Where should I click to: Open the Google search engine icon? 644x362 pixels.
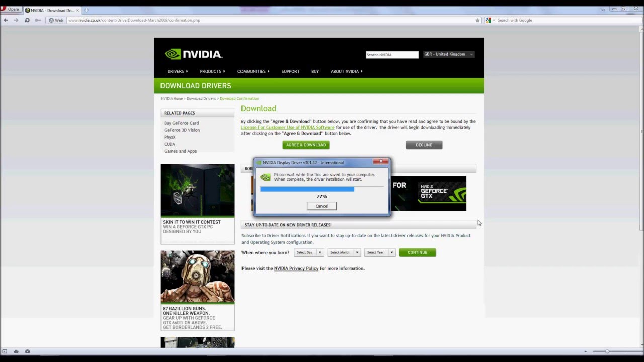(x=488, y=20)
